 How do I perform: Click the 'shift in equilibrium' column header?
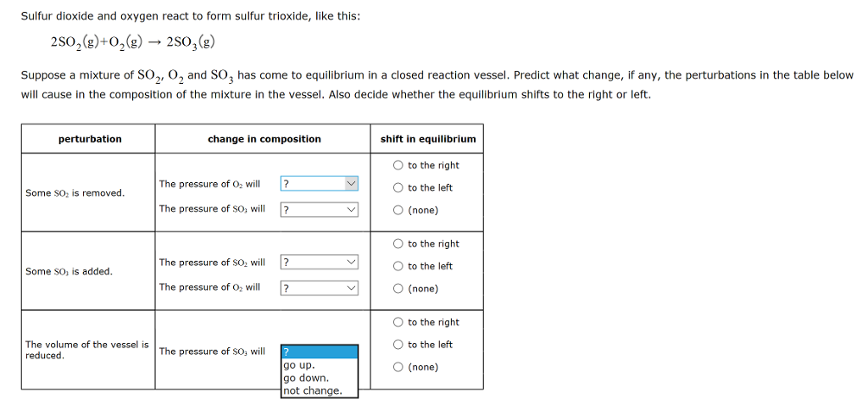pos(428,139)
